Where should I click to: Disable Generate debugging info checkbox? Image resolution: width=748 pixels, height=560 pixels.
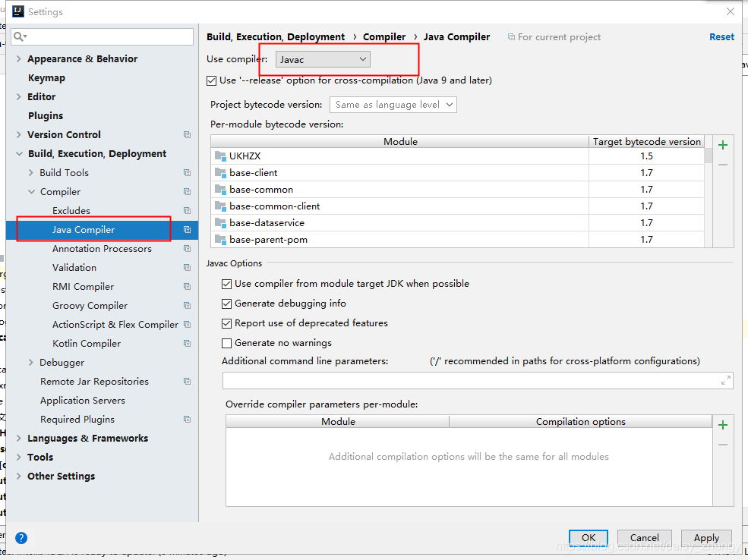pyautogui.click(x=226, y=304)
